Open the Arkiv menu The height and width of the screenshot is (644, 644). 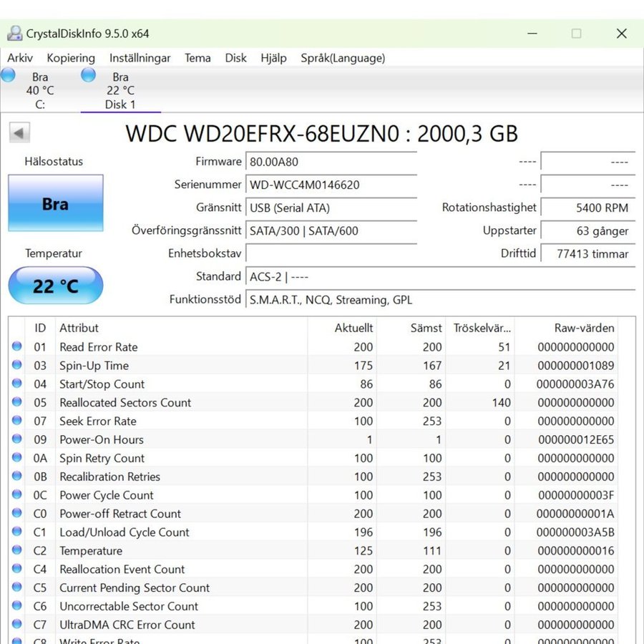click(20, 58)
